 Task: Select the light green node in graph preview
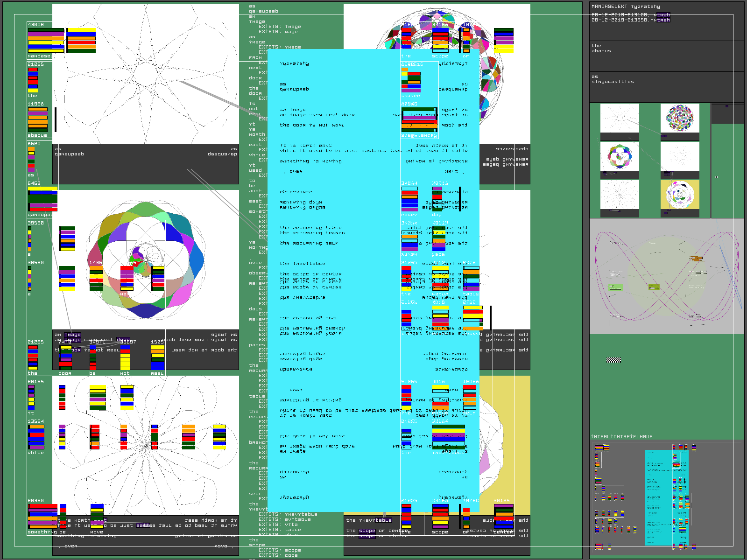tap(616, 287)
